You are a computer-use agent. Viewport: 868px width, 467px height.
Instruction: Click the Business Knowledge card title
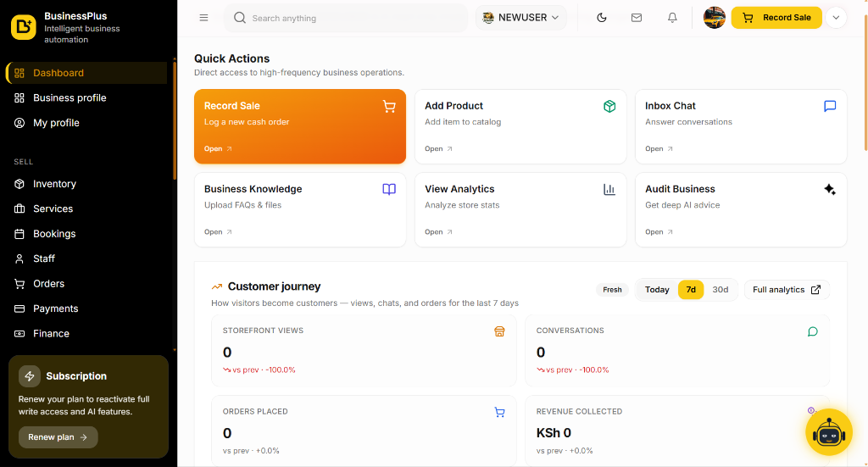pyautogui.click(x=253, y=189)
